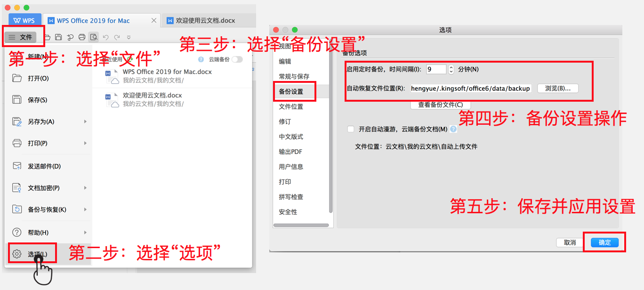
Task: Open the 文件 hamburger menu button
Action: 21,37
